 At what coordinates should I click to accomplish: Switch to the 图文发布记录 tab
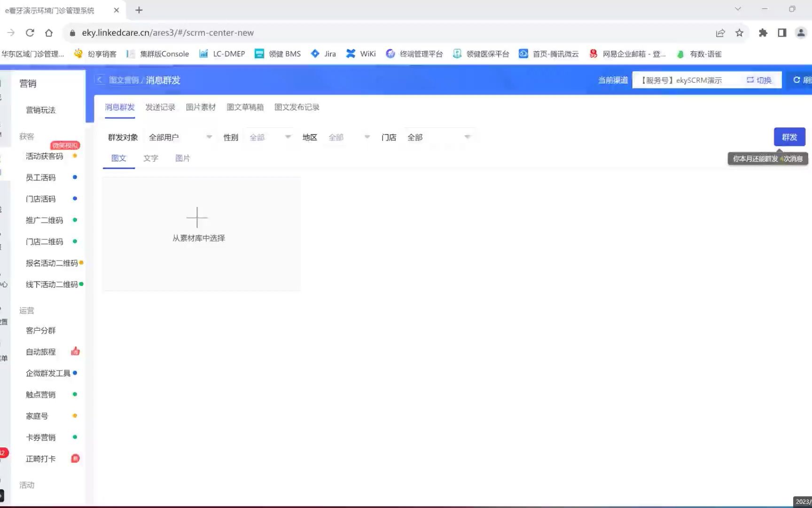(x=297, y=107)
